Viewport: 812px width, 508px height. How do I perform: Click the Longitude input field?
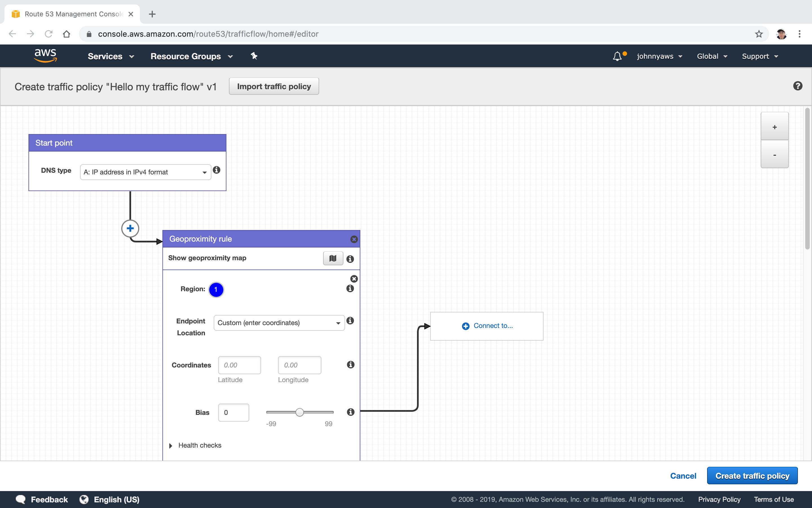(299, 365)
